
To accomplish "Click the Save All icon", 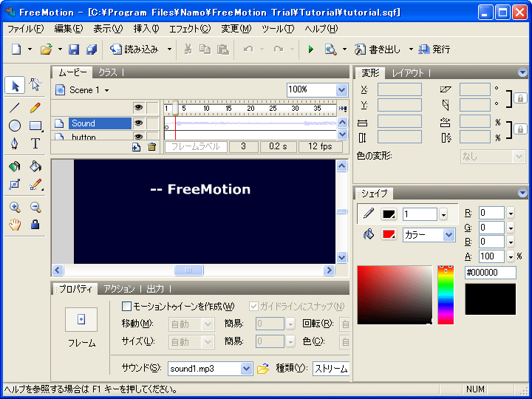I will [92, 50].
